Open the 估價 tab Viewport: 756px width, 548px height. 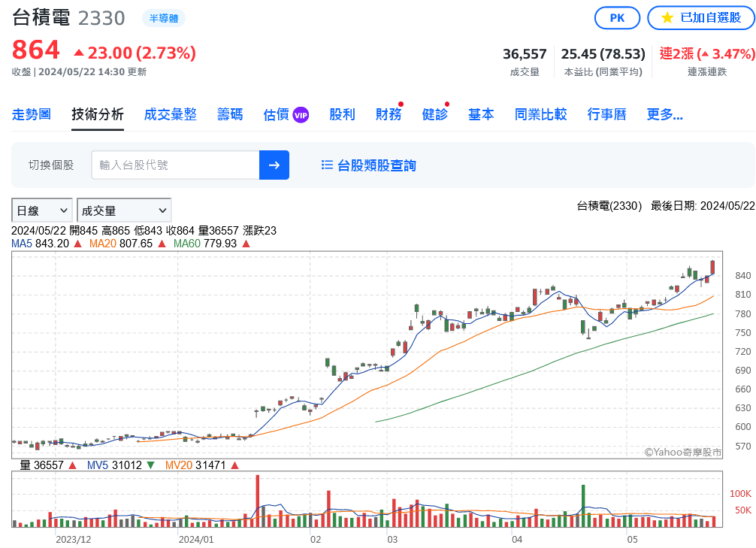point(277,114)
